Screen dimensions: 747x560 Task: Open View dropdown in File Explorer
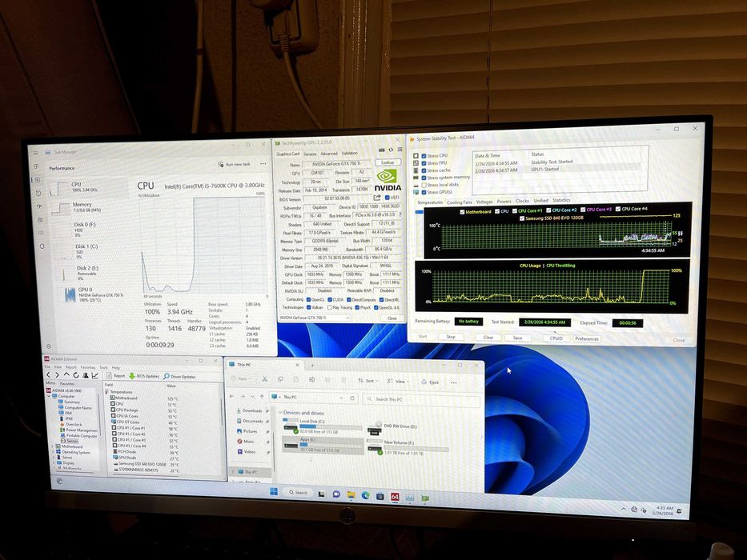(397, 382)
